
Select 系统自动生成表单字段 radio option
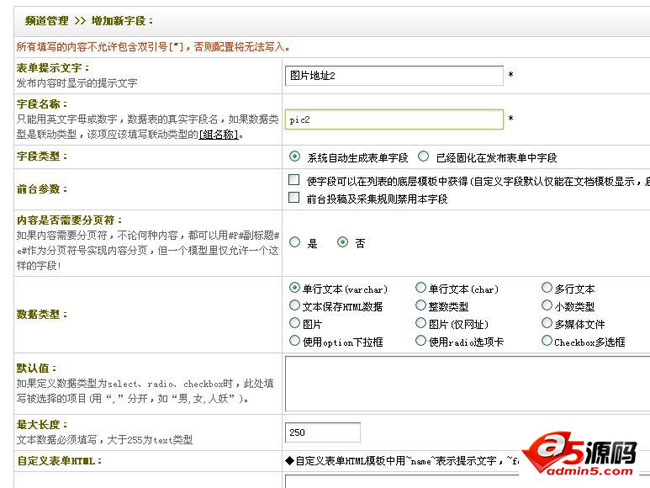coord(294,156)
